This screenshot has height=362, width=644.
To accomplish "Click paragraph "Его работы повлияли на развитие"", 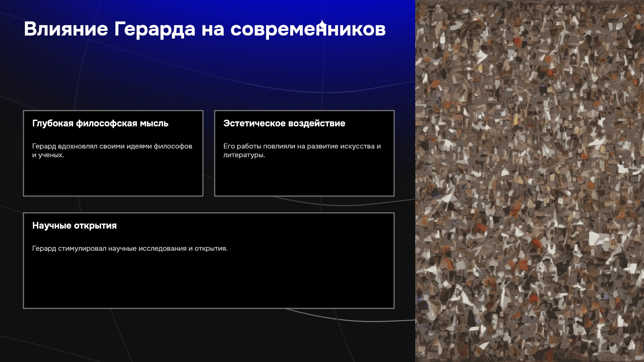I will [302, 150].
